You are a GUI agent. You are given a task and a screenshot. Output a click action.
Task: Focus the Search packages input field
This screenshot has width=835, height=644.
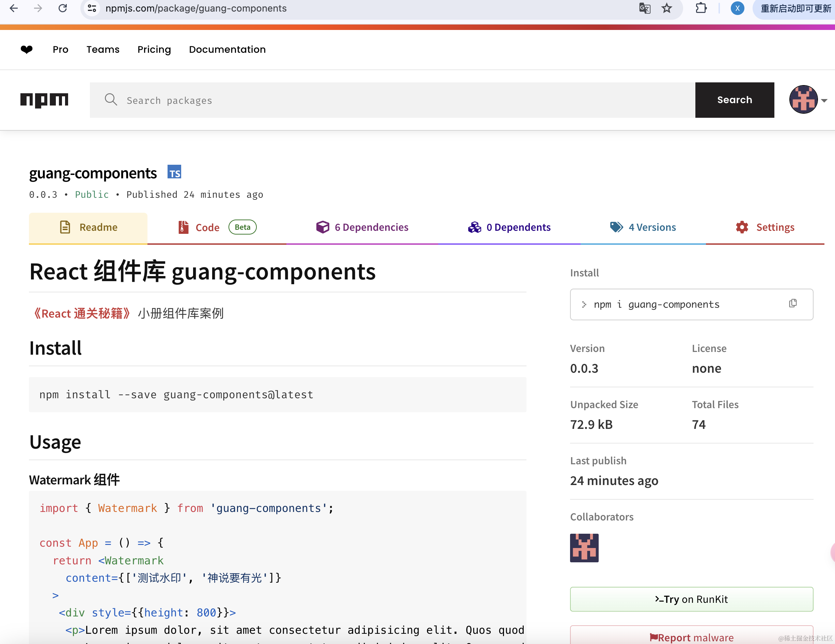pyautogui.click(x=392, y=100)
